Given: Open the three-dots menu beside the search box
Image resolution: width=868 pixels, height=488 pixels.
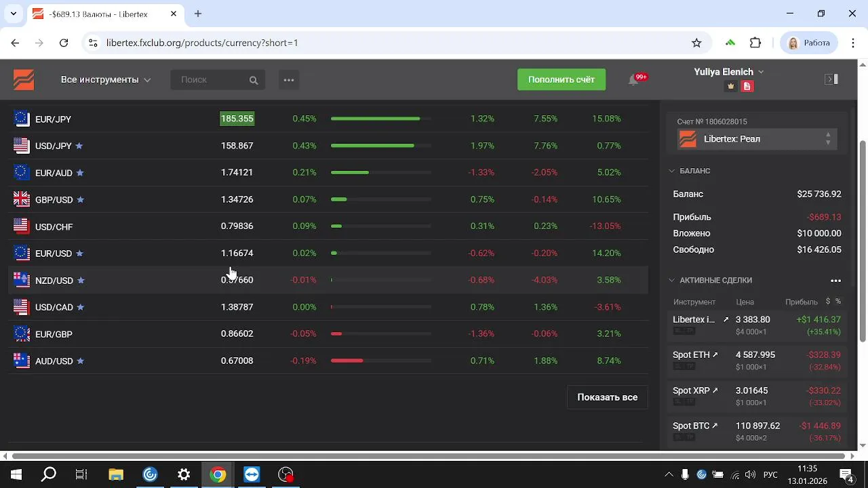Looking at the screenshot, I should click(x=289, y=80).
